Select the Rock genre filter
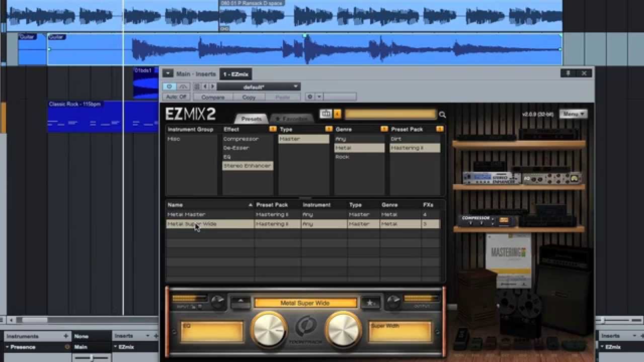 (x=359, y=157)
